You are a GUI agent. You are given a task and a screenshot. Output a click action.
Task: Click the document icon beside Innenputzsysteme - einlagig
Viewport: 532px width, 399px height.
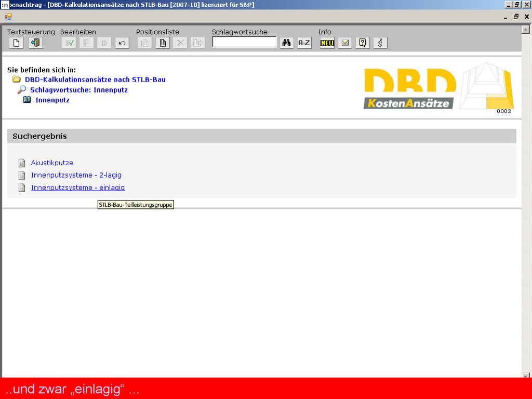pyautogui.click(x=22, y=188)
